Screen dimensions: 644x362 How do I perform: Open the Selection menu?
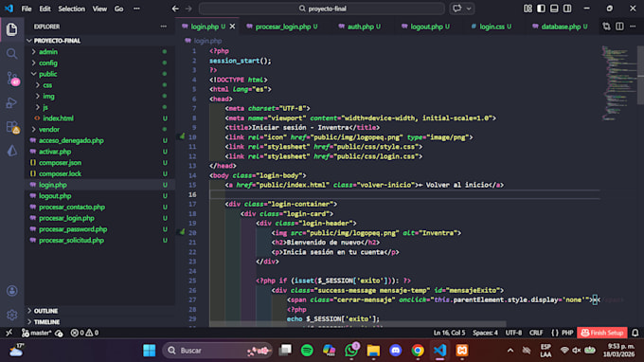click(71, 9)
